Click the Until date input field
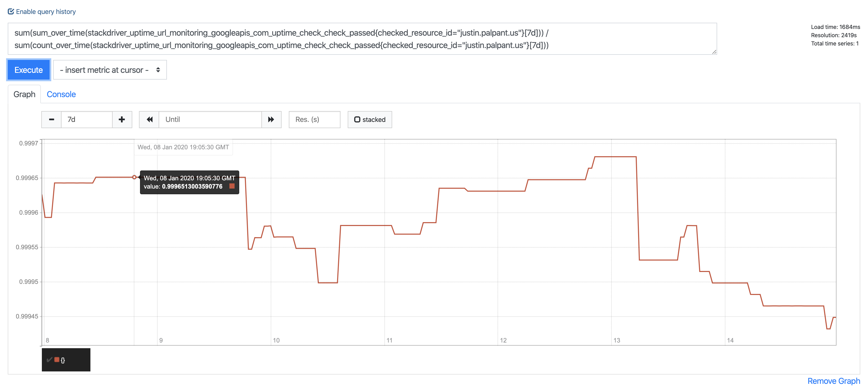This screenshot has width=868, height=389. [210, 120]
